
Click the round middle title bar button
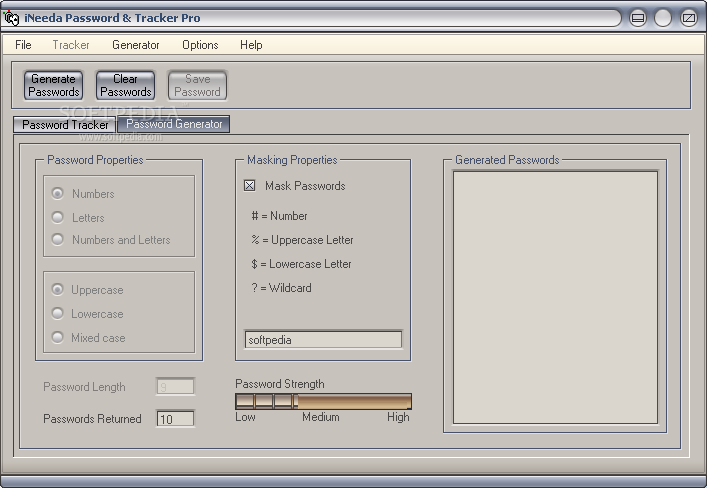[663, 18]
